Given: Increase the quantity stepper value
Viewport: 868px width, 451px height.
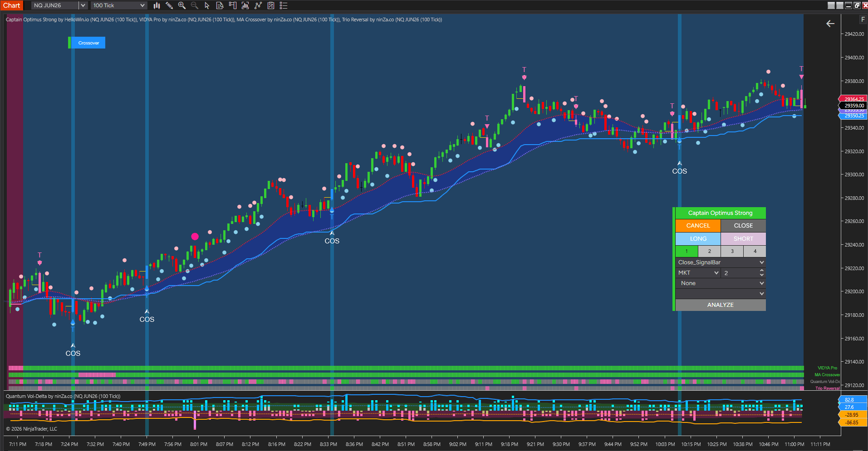Looking at the screenshot, I should [x=761, y=271].
